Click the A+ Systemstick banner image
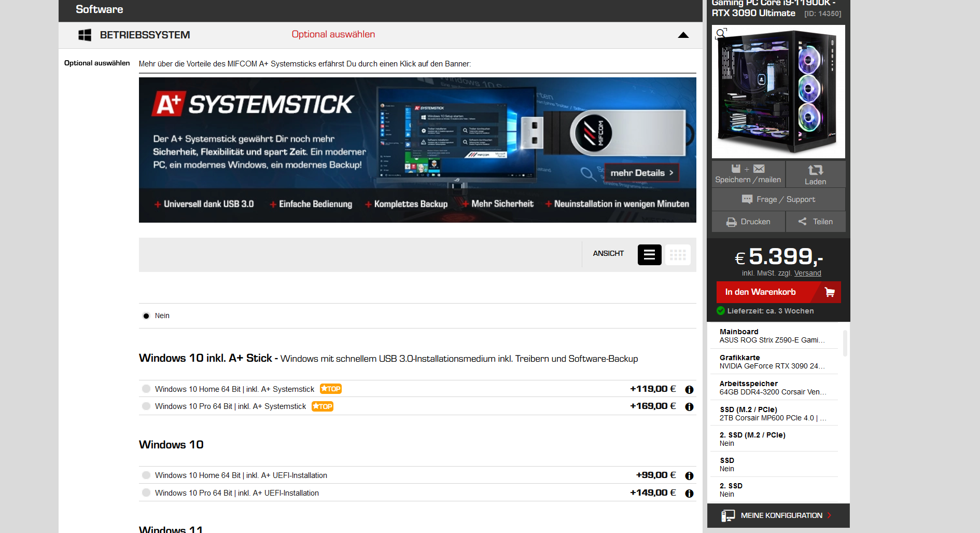This screenshot has height=533, width=980. coord(417,150)
